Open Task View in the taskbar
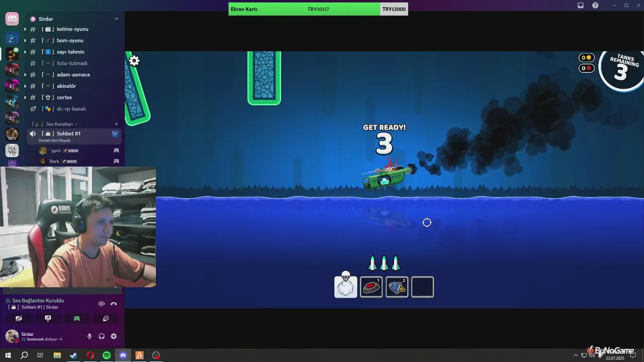Viewport: 644px width, 362px height. pyautogui.click(x=40, y=355)
